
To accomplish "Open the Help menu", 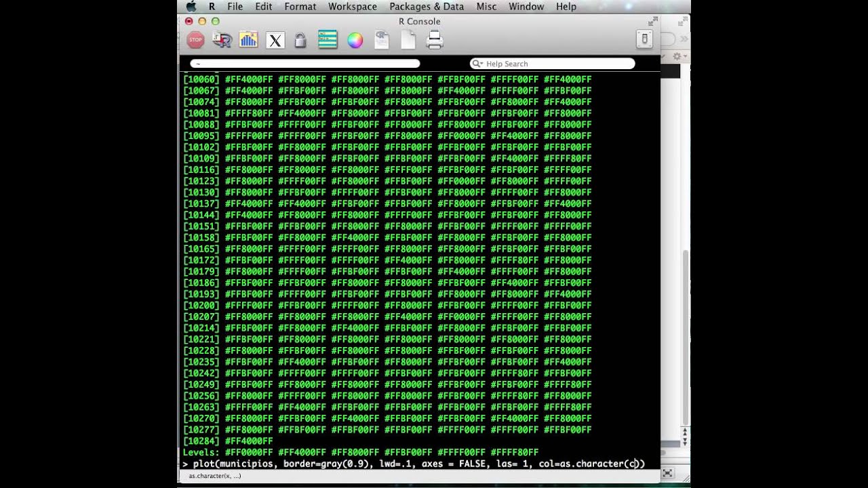I will [x=566, y=6].
